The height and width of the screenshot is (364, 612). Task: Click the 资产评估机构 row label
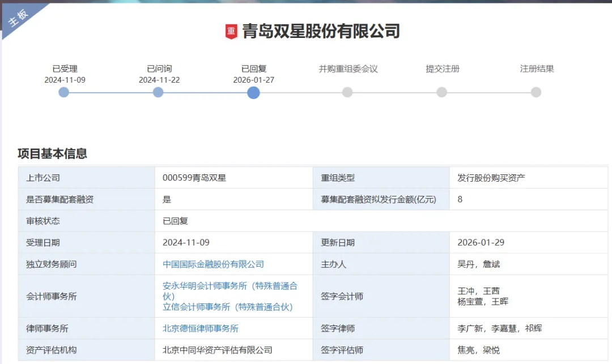pyautogui.click(x=51, y=350)
